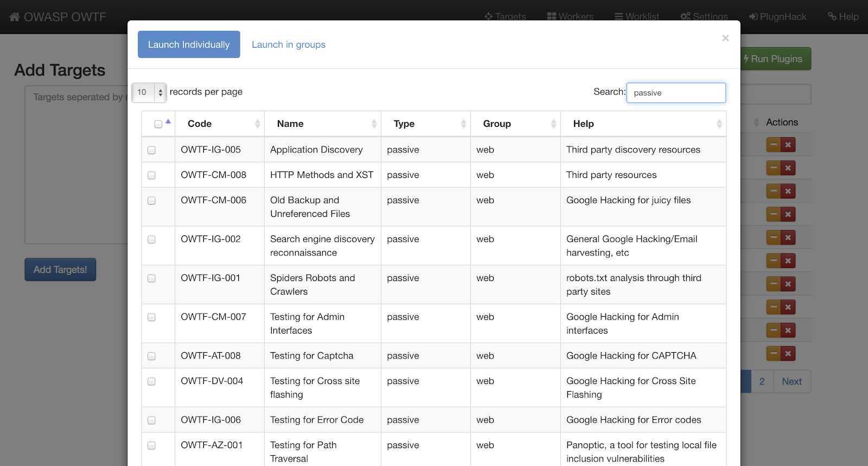Sort table by Name column arrows

pyautogui.click(x=374, y=124)
